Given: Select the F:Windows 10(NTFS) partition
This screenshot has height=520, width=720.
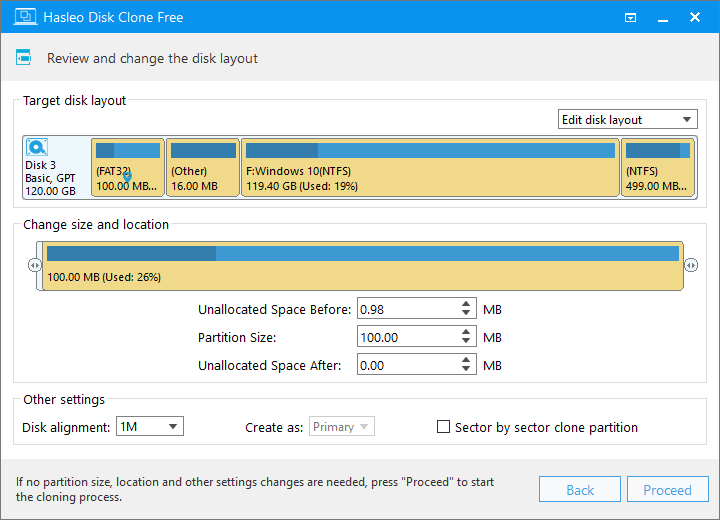Looking at the screenshot, I should pyautogui.click(x=430, y=168).
